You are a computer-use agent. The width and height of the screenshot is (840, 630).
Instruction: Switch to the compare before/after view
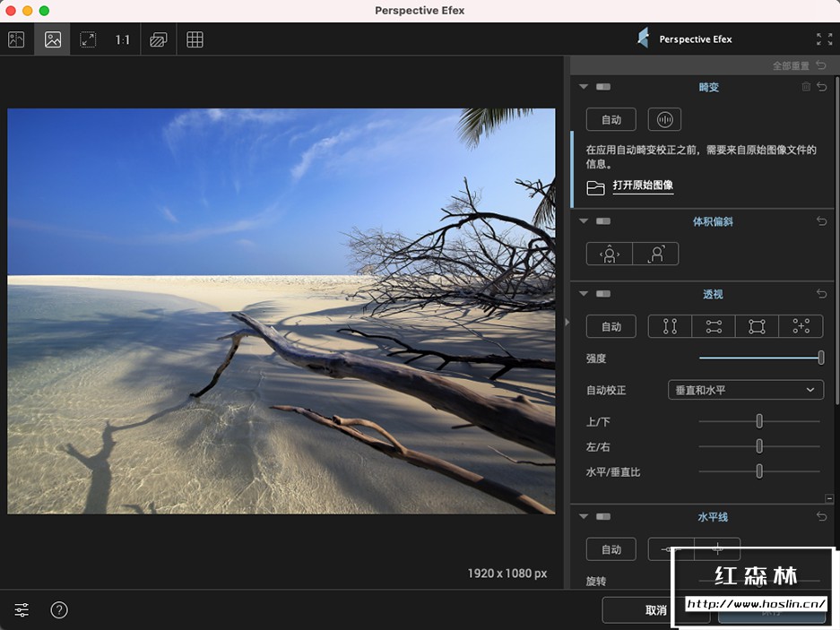16,39
